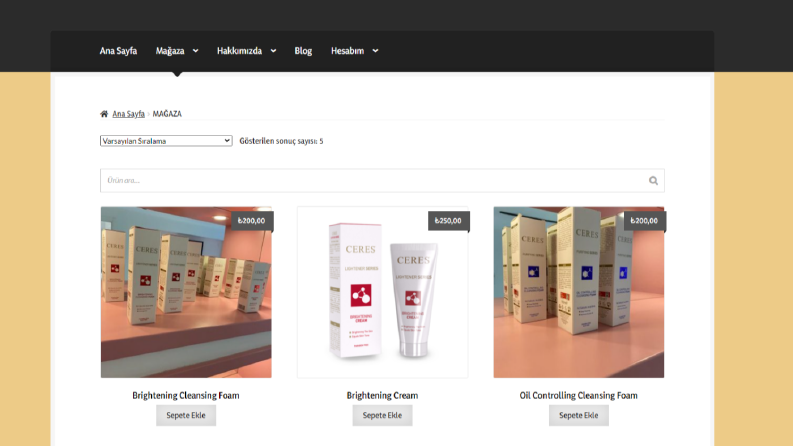Expand the Hakkımızda menu chevron
The width and height of the screenshot is (793, 446).
point(273,51)
